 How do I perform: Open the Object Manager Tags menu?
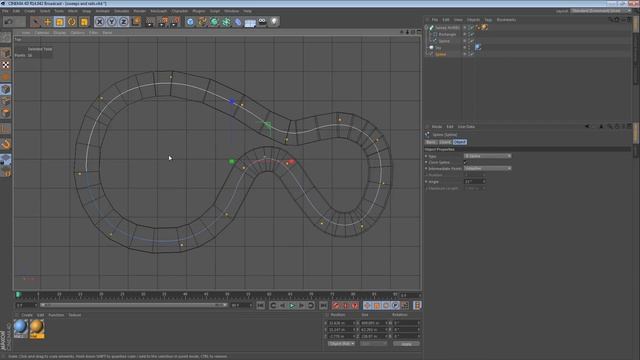pos(488,20)
